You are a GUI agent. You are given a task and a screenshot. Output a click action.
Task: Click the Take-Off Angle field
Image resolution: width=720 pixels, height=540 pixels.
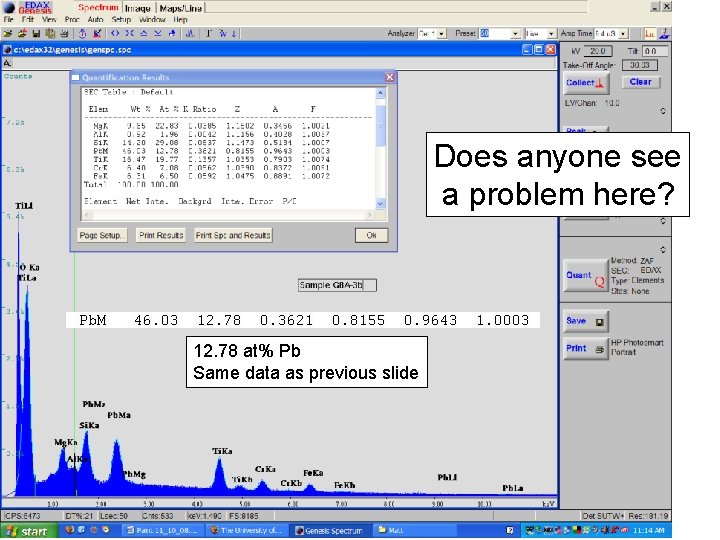(640, 65)
